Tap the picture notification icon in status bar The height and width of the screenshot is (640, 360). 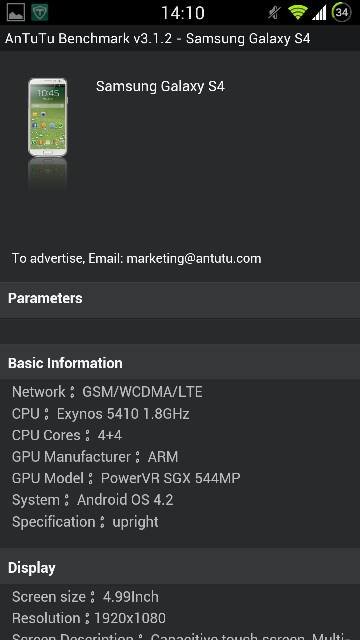16,12
